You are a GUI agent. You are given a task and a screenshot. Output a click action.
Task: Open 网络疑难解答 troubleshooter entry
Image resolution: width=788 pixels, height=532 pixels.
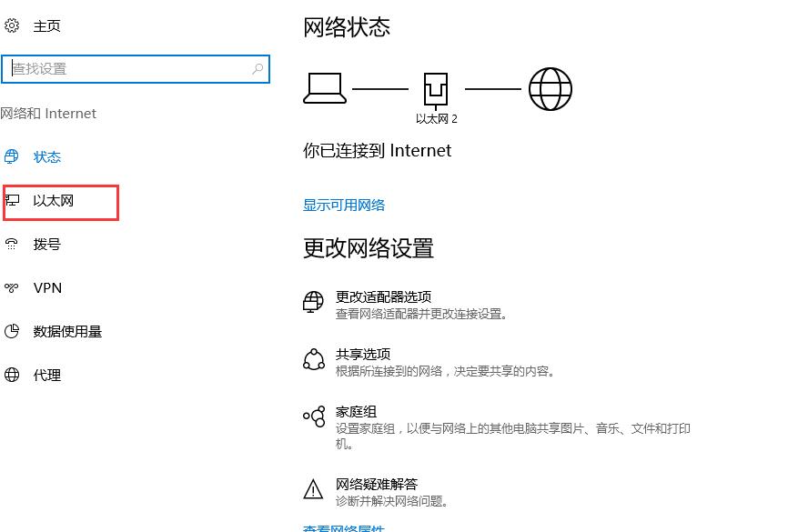click(x=377, y=483)
